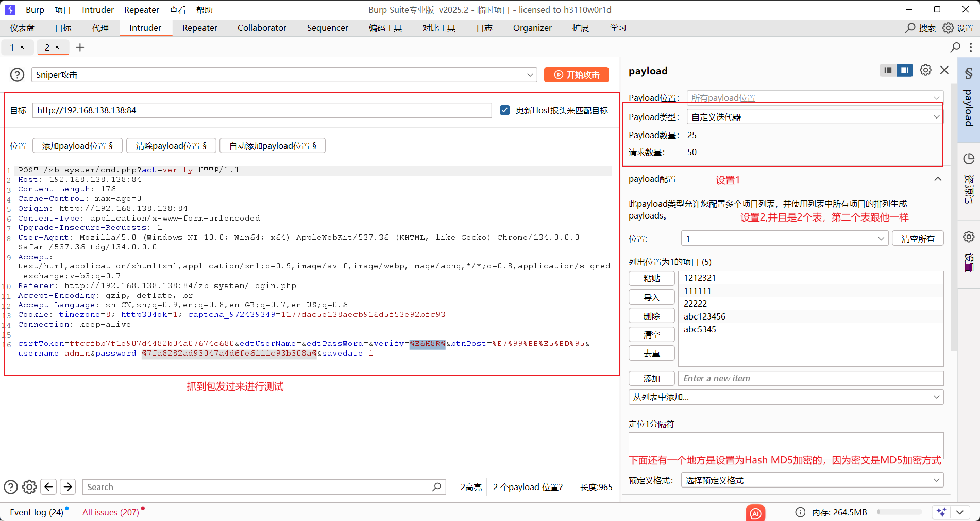This screenshot has width=980, height=521.
Task: Go to next search match arrow
Action: (68, 486)
